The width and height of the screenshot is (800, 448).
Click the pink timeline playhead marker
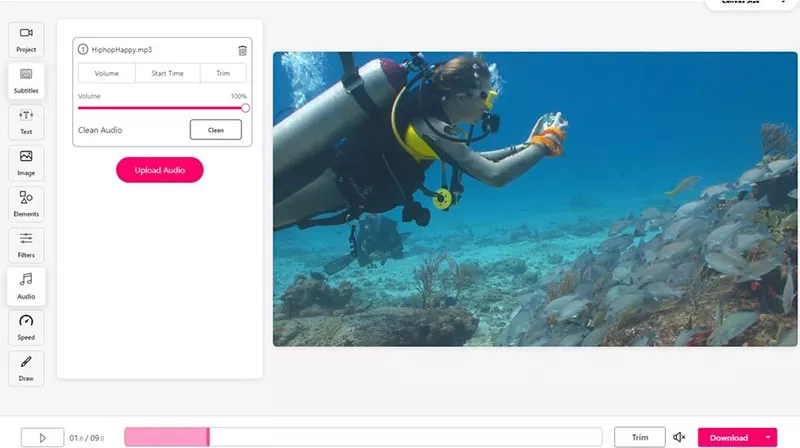click(208, 437)
